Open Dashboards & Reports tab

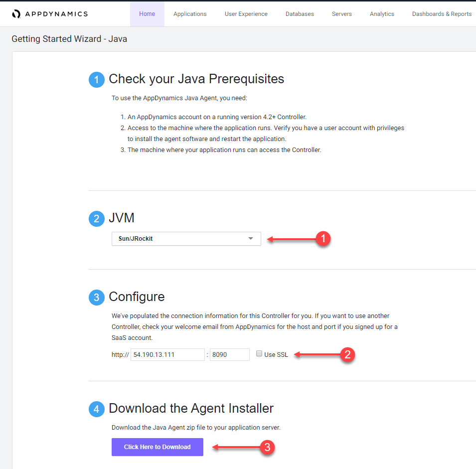point(442,14)
